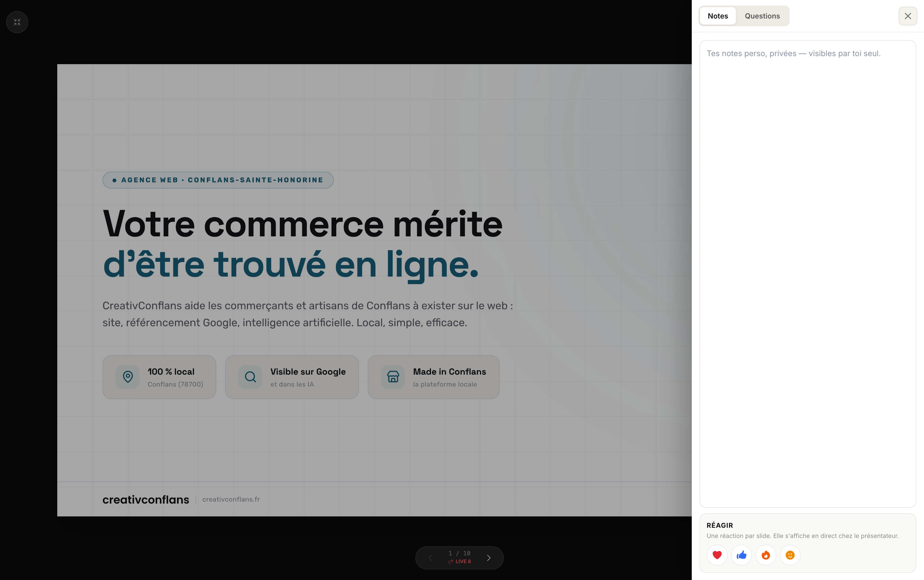Send a red heart reaction
Image resolution: width=924 pixels, height=580 pixels.
coord(717,555)
